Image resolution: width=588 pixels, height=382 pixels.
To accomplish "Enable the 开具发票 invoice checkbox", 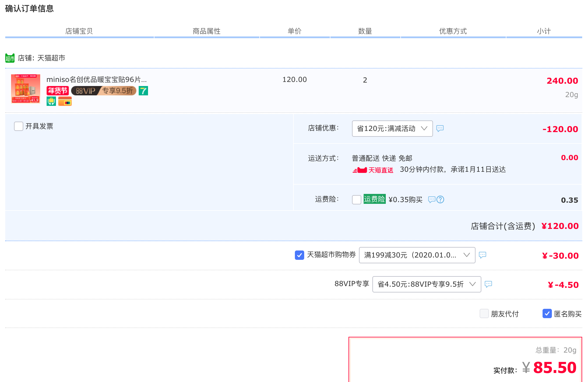I will coord(19,126).
